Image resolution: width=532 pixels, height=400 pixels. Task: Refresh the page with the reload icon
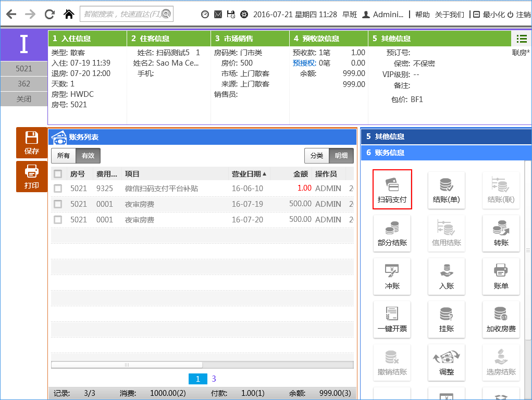click(50, 14)
